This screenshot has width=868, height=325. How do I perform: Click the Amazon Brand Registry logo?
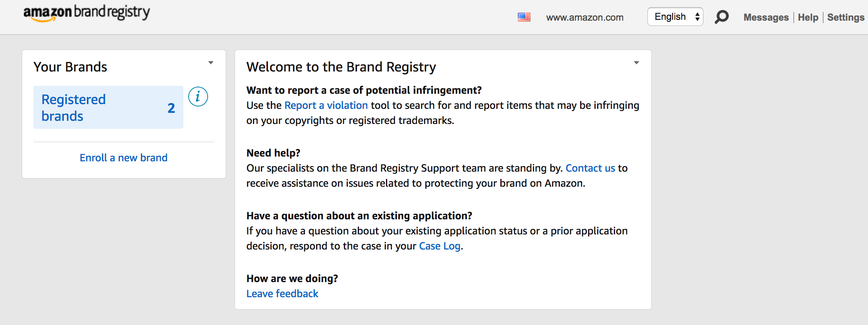87,13
